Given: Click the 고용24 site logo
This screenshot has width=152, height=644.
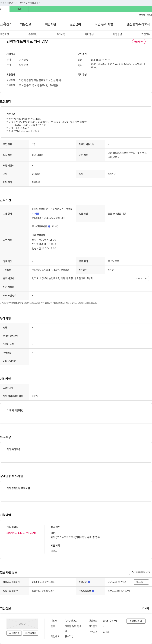Looking at the screenshot, I should click(x=6, y=24).
